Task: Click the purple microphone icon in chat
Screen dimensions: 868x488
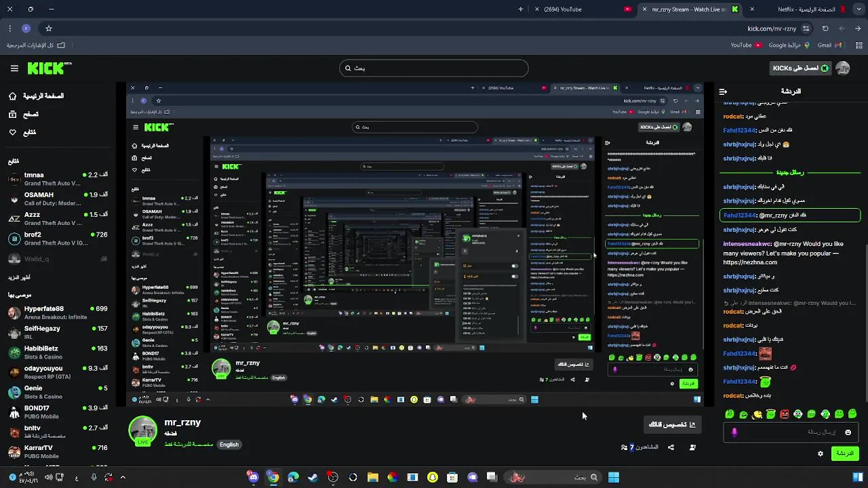Action: tap(734, 432)
